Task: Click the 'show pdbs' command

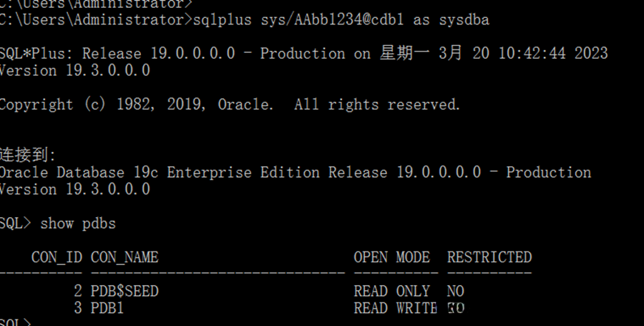Action: (x=78, y=224)
